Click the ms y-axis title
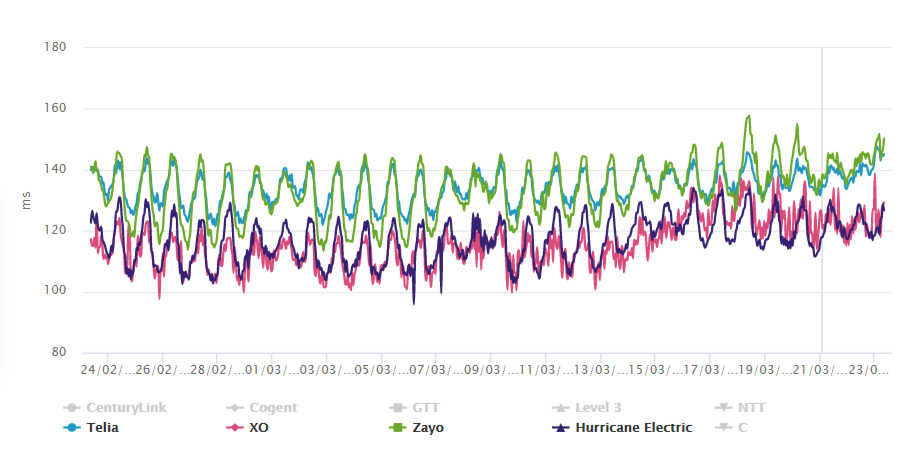This screenshot has height=473, width=924. point(26,200)
